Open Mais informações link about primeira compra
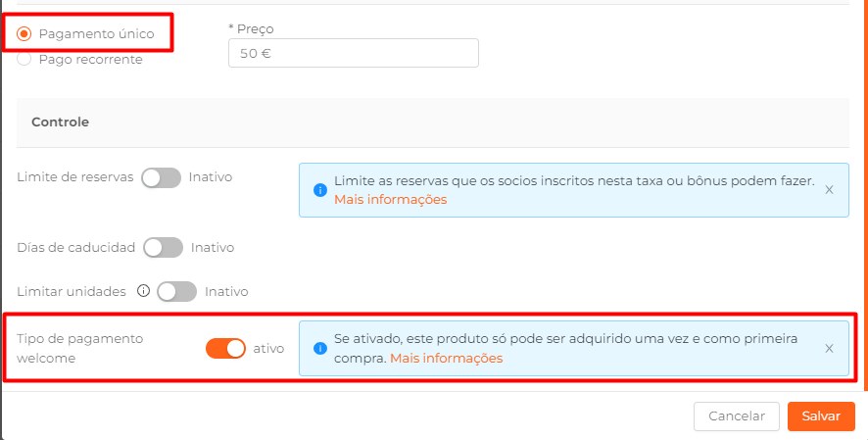The image size is (868, 440). pos(446,359)
